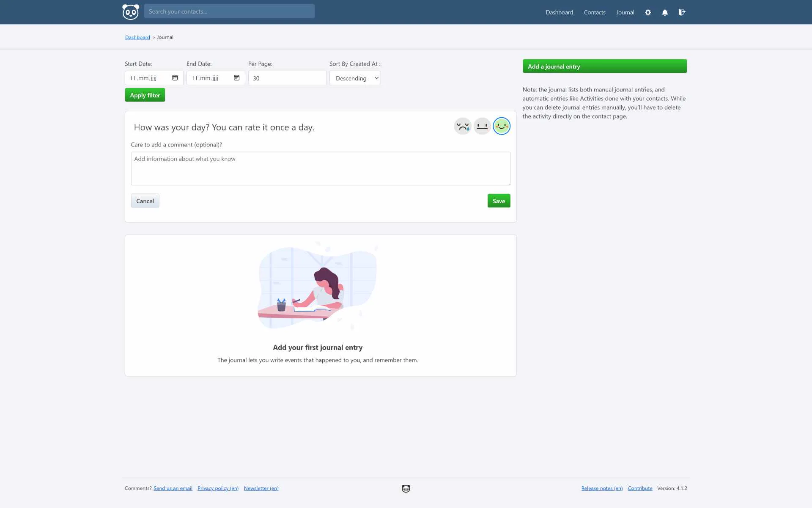This screenshot has width=812, height=508.
Task: Click Add a journal entry button
Action: [605, 66]
